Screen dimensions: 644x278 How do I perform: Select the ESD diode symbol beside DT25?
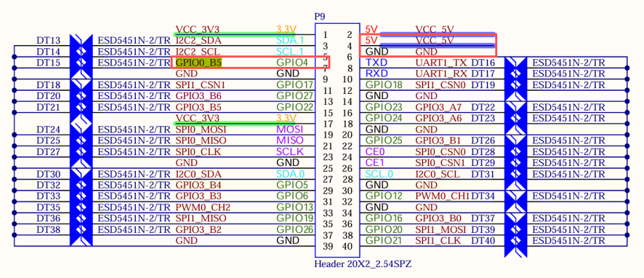(81, 141)
